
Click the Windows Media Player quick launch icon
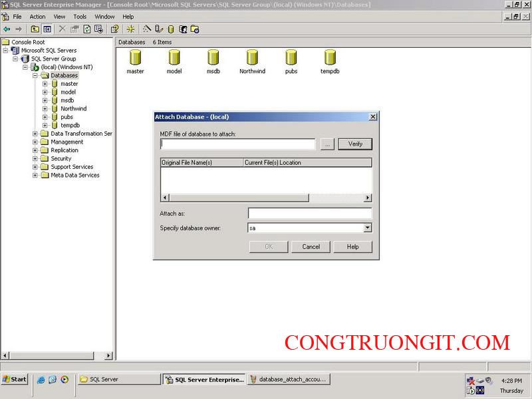pyautogui.click(x=65, y=380)
